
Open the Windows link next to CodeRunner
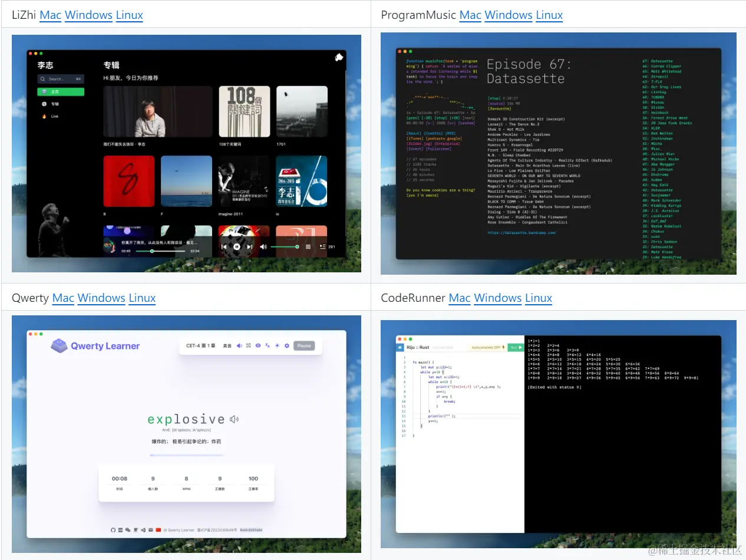tap(498, 298)
